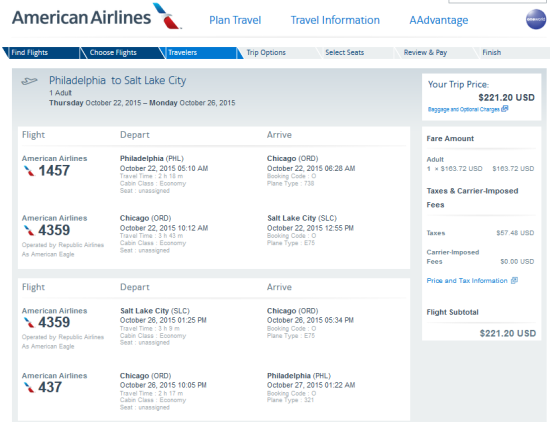Jump to the Trip Options step

pyautogui.click(x=266, y=53)
